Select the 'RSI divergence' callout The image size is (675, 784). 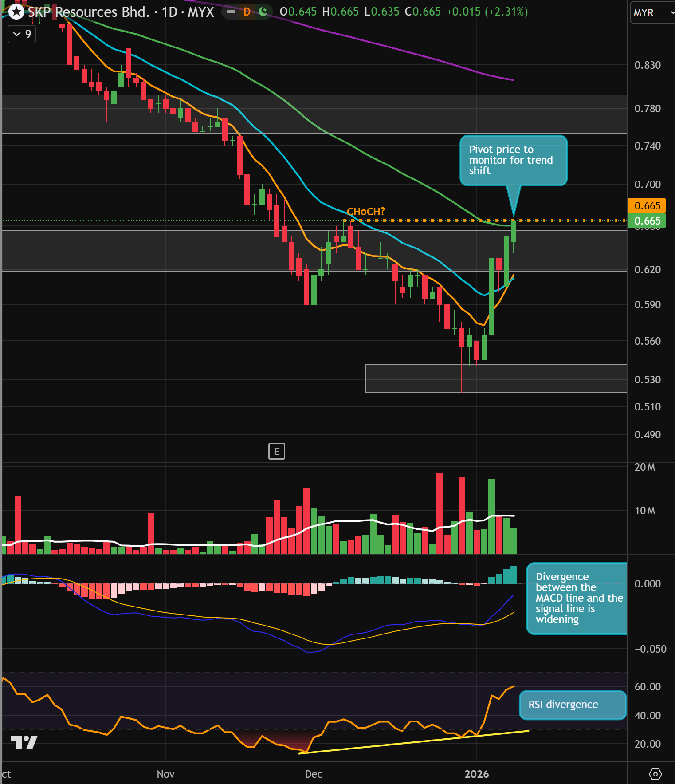tap(572, 705)
